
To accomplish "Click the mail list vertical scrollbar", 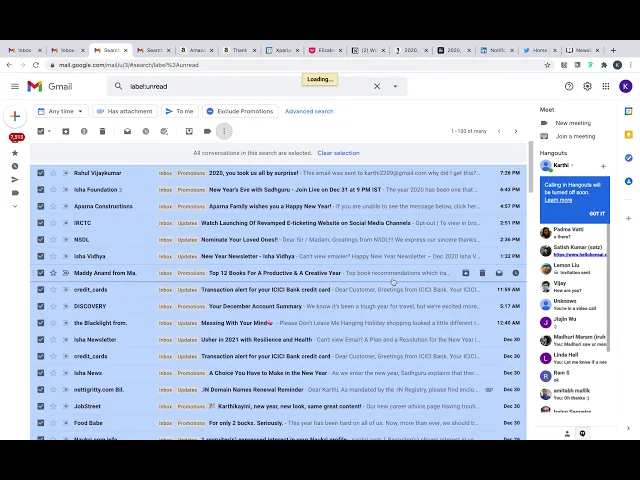I will 531,167.
